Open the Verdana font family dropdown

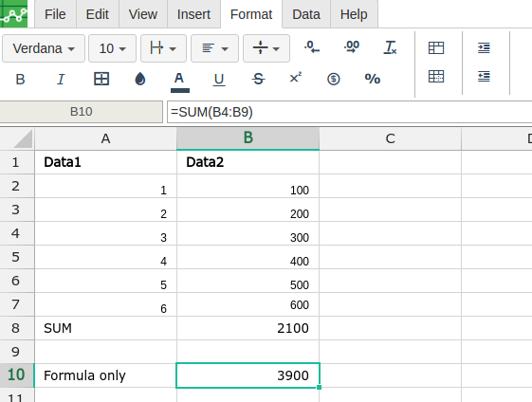(44, 48)
